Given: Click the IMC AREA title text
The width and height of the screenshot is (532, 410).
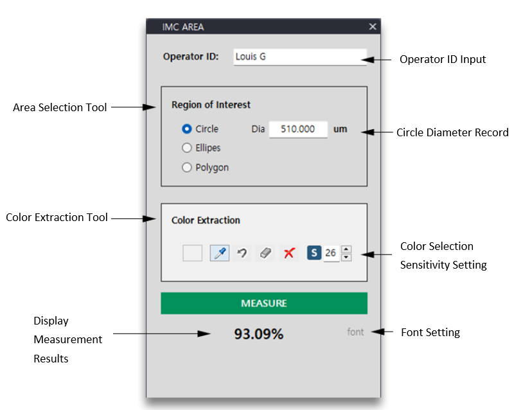Looking at the screenshot, I should 183,27.
